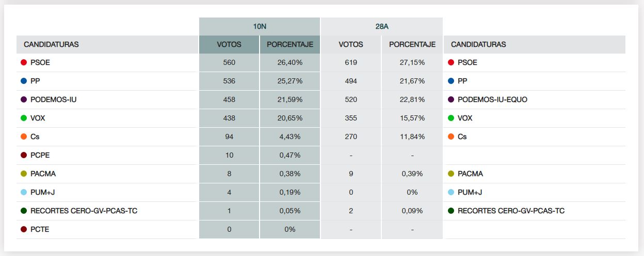Click the purple PODEMOS-IU party dot
This screenshot has width=644, height=256.
pyautogui.click(x=23, y=99)
